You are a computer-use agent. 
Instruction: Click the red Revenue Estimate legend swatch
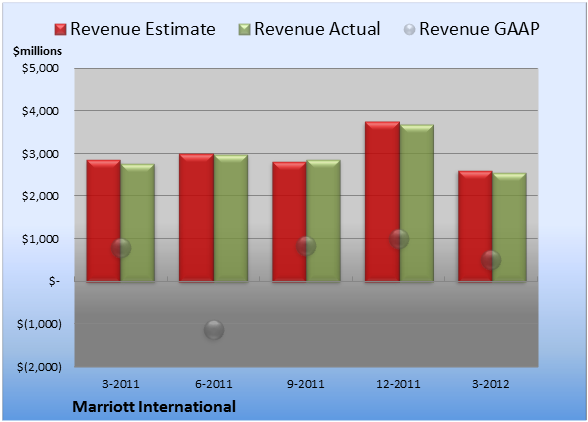(x=60, y=29)
